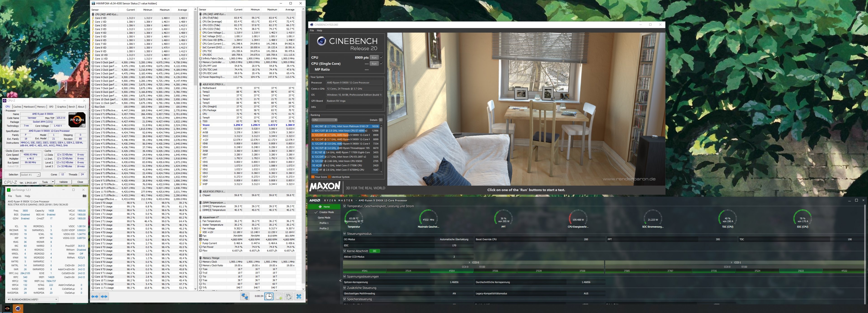Open HWiNFO settings gear icon
This screenshot has height=313, width=868.
tap(288, 296)
